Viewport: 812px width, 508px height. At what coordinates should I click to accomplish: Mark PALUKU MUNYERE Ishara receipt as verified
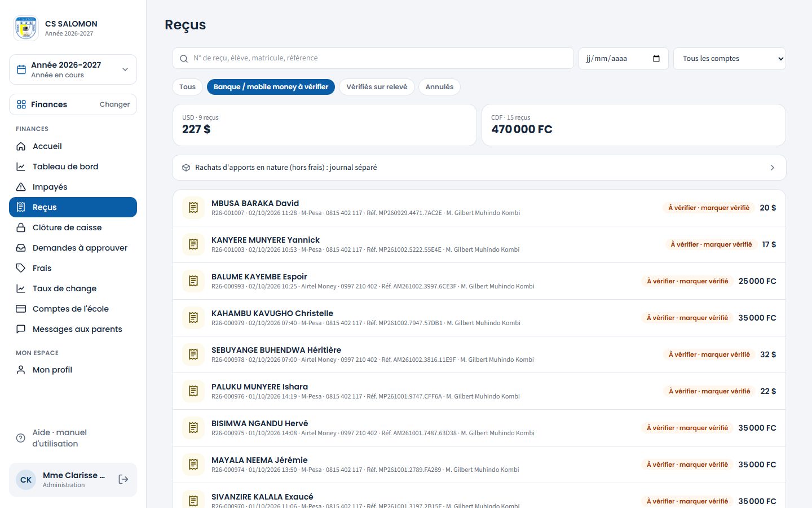[x=709, y=391]
